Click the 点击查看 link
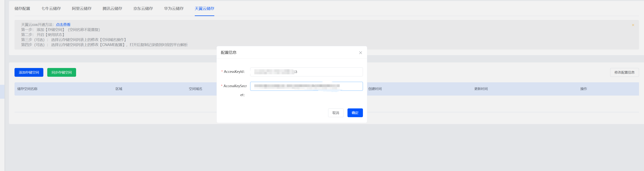Screen dimensions: 644x171 pos(63,25)
